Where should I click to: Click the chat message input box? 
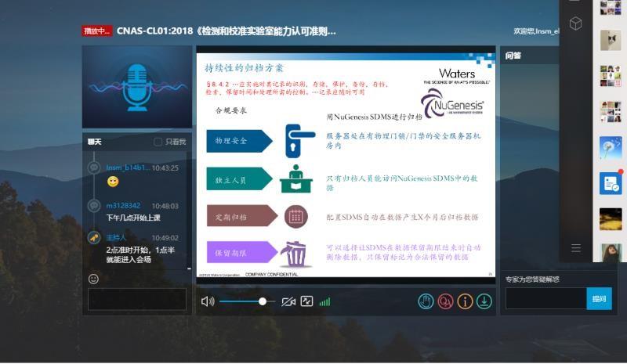click(137, 299)
